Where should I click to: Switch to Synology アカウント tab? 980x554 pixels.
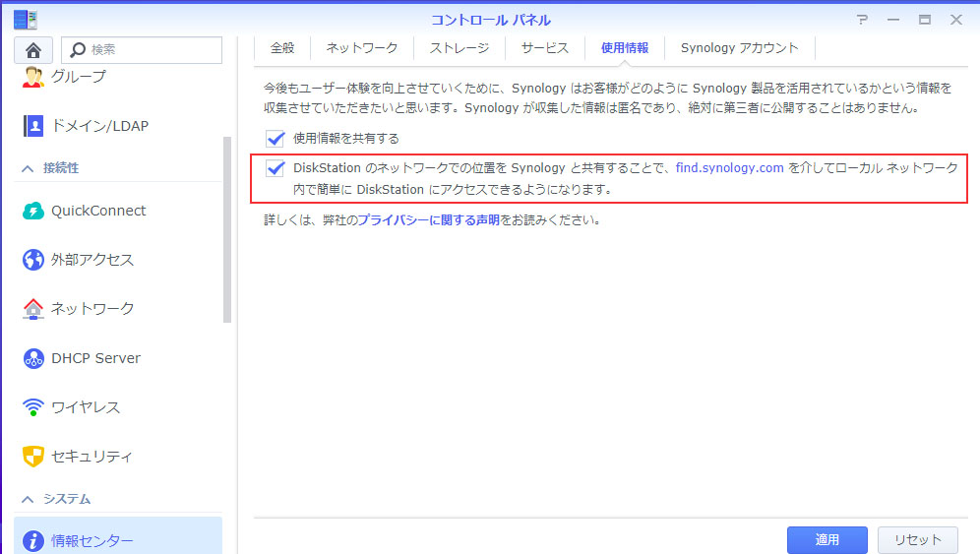click(x=739, y=48)
